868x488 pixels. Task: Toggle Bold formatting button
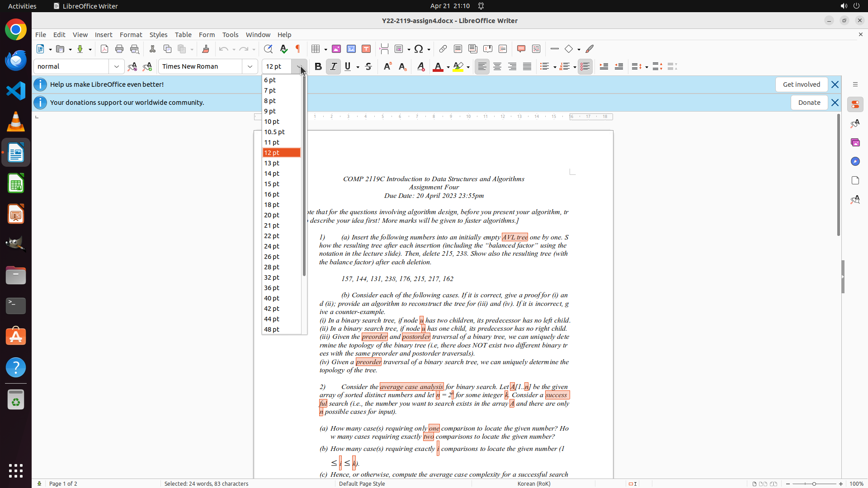point(318,66)
